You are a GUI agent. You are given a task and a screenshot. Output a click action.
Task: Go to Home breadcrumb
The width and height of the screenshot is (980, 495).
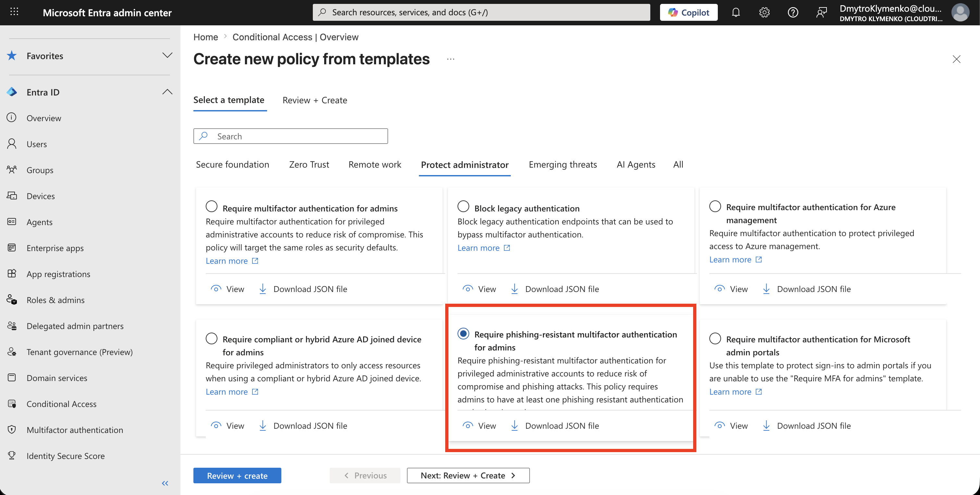205,37
